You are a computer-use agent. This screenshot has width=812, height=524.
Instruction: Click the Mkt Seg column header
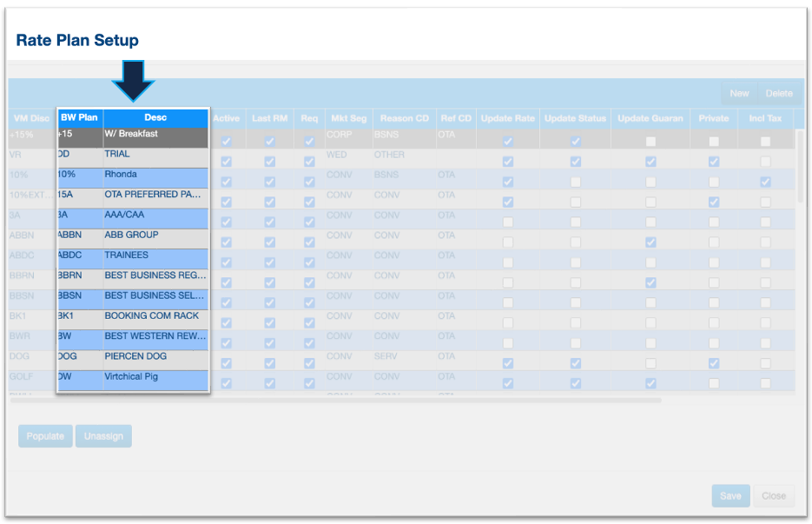click(348, 118)
